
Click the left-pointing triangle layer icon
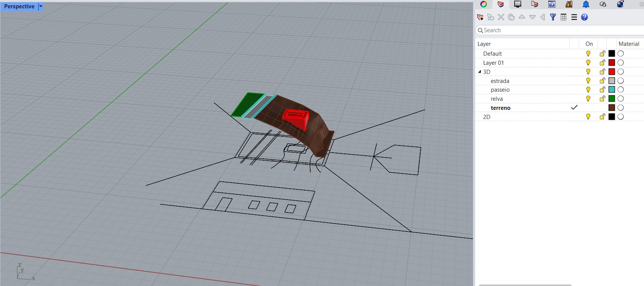[543, 17]
